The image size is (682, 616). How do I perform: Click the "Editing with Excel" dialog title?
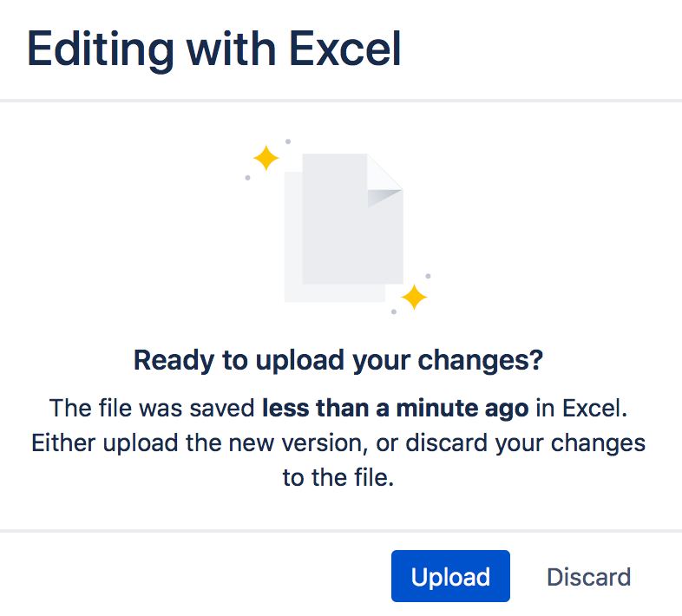(213, 51)
